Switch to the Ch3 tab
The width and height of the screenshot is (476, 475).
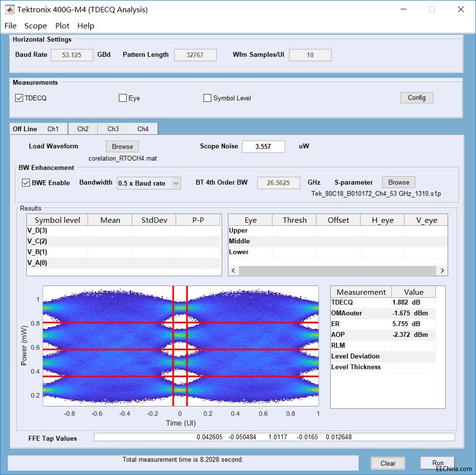coord(113,129)
